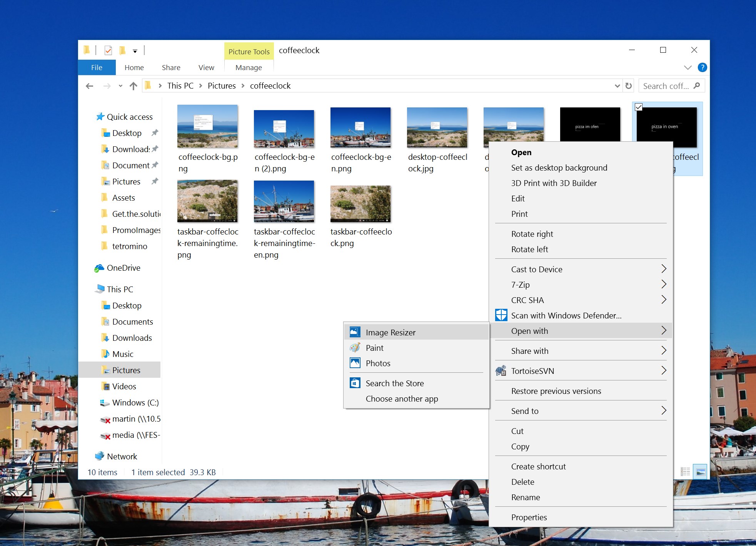756x546 pixels.
Task: Open the image with Photos
Action: tap(379, 363)
